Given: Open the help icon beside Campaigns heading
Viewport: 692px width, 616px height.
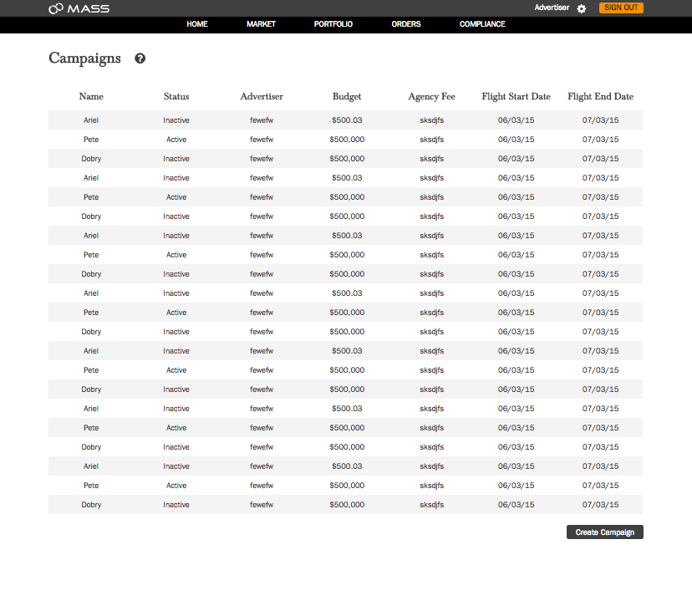Looking at the screenshot, I should pyautogui.click(x=140, y=59).
